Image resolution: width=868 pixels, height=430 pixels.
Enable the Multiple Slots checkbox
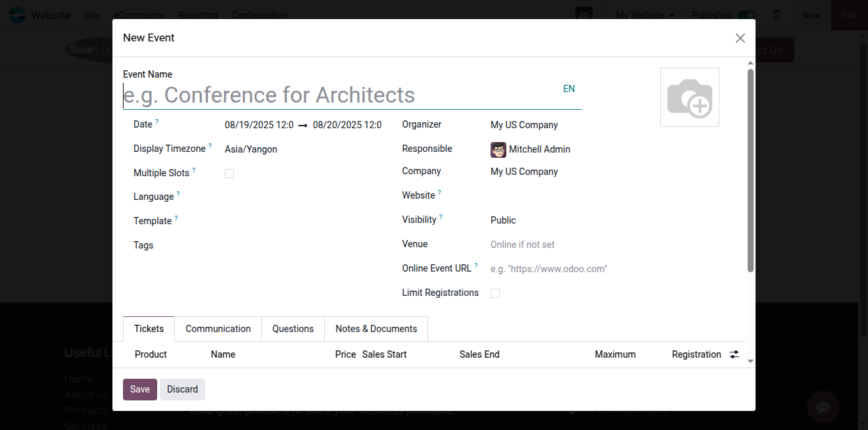229,174
